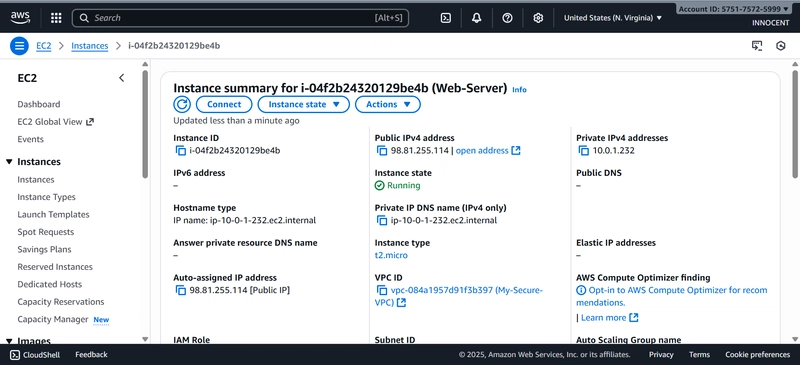Open EC2 Global View in sidebar
The width and height of the screenshot is (800, 365).
49,121
